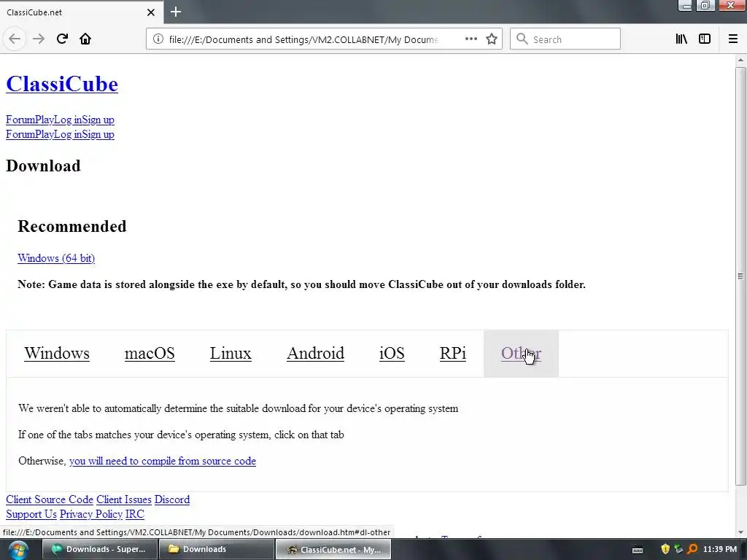This screenshot has width=747, height=560.
Task: Open the Client Issues link
Action: (124, 499)
